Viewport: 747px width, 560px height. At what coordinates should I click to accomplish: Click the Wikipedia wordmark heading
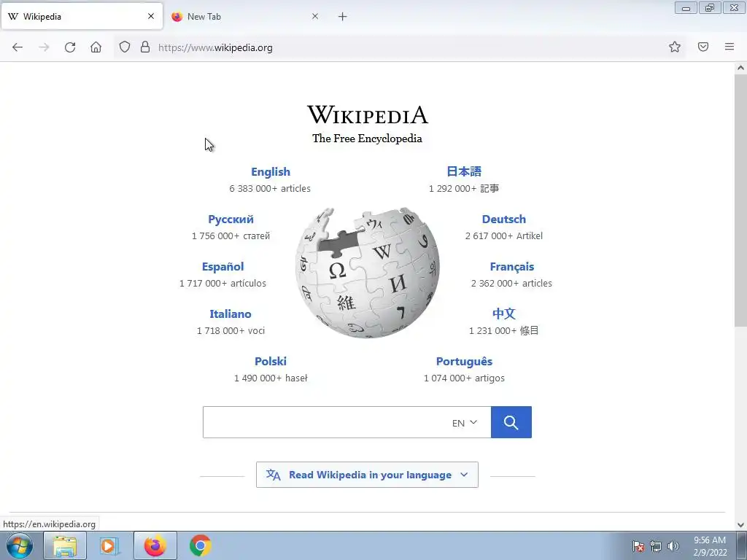[368, 114]
